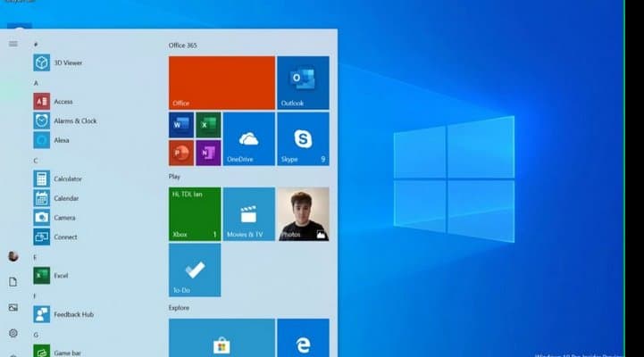The width and height of the screenshot is (644, 357).
Task: Open Feedback Hub
Action: point(63,314)
